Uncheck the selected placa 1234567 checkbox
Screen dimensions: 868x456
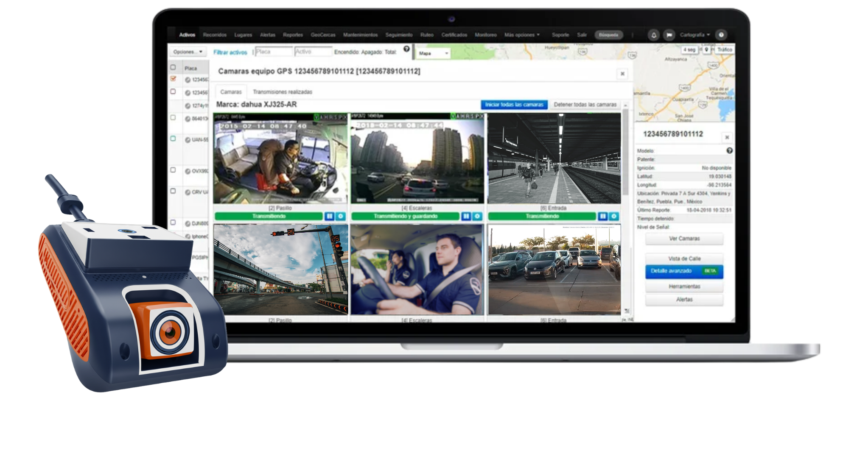coord(173,79)
